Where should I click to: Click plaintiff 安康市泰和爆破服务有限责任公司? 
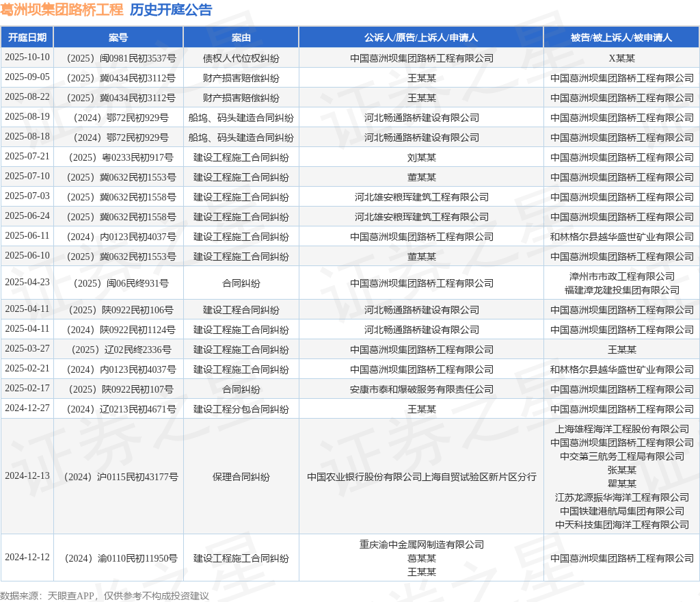(421, 389)
